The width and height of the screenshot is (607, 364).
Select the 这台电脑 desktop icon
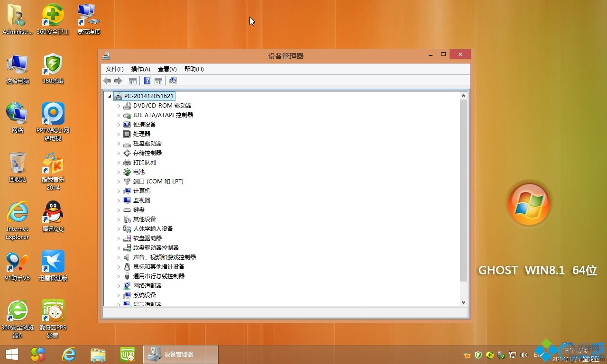18,69
